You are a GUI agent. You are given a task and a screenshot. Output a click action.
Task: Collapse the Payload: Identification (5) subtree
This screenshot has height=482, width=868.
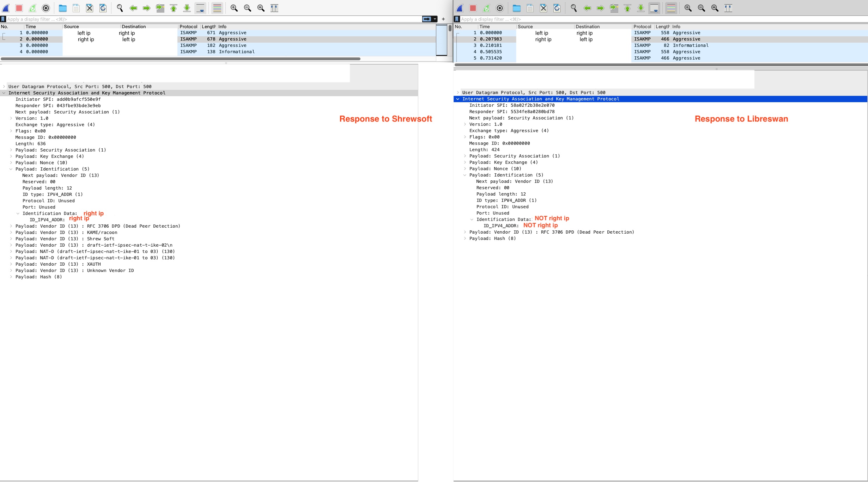click(x=11, y=169)
